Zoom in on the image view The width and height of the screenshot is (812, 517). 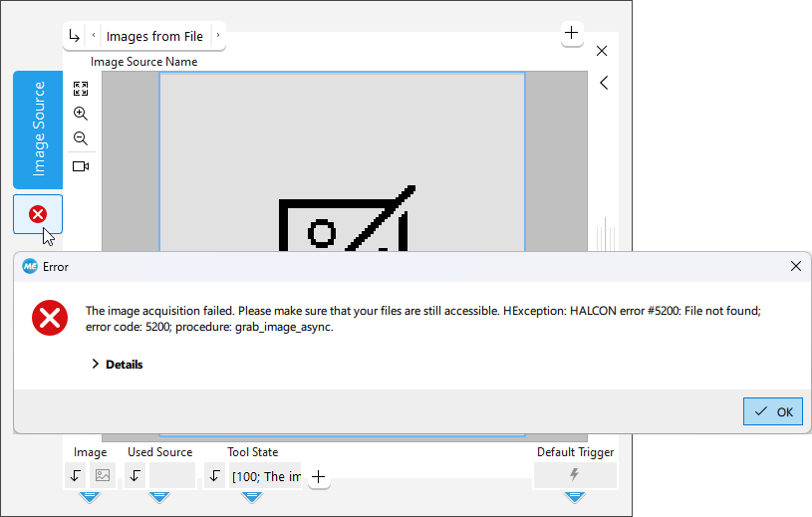pyautogui.click(x=81, y=114)
